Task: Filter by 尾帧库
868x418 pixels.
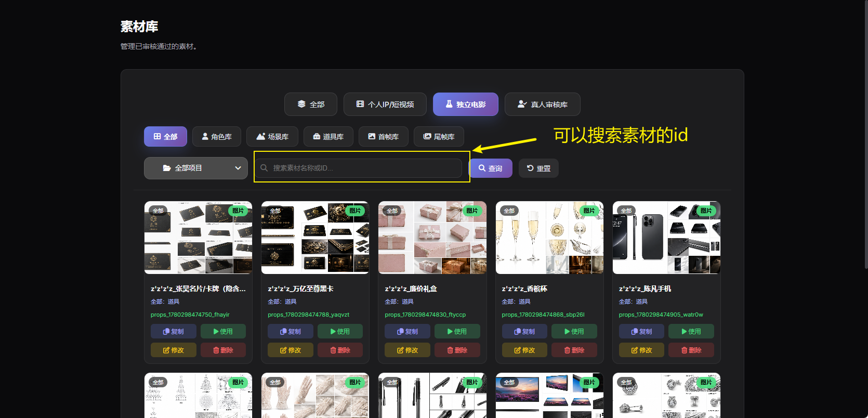Action: 439,137
